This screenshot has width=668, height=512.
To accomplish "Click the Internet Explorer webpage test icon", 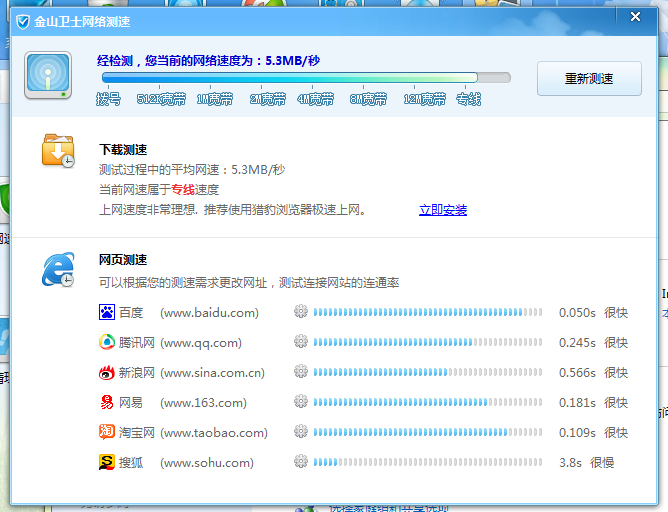I will pos(58,270).
